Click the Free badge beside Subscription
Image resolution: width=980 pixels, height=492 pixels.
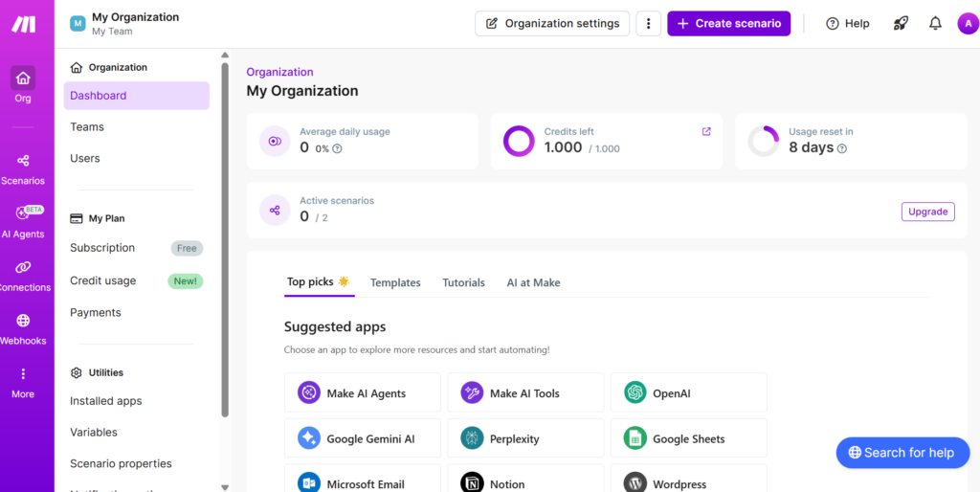(187, 248)
